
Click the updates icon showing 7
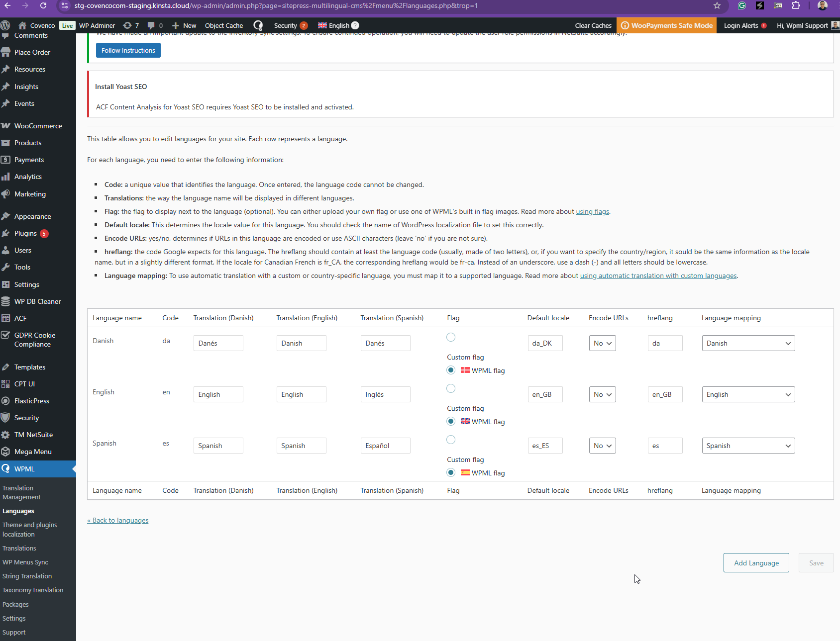click(x=127, y=25)
